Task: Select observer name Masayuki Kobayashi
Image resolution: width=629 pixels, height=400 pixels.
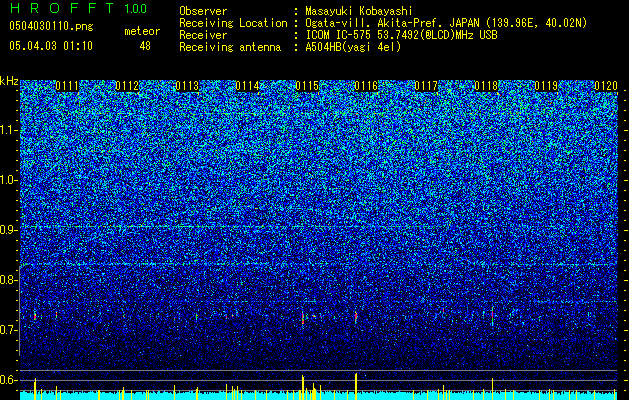Action: pyautogui.click(x=358, y=11)
